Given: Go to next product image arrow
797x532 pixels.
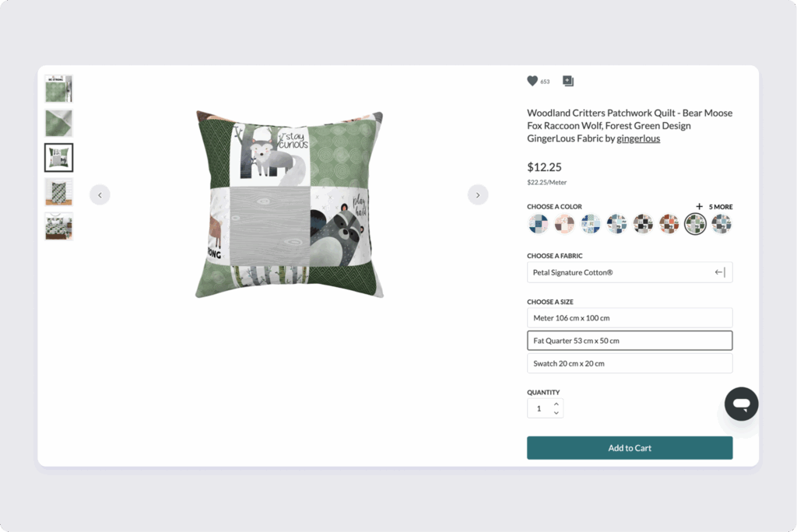Looking at the screenshot, I should pyautogui.click(x=478, y=194).
